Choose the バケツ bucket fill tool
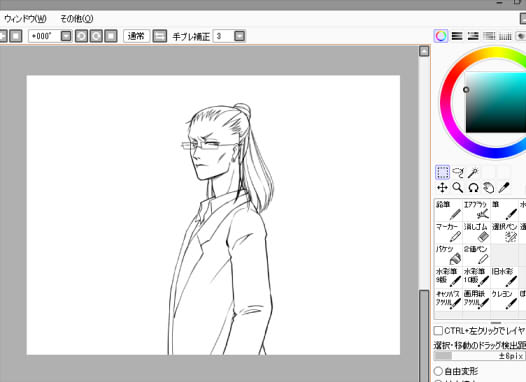The image size is (526, 382). coord(449,255)
